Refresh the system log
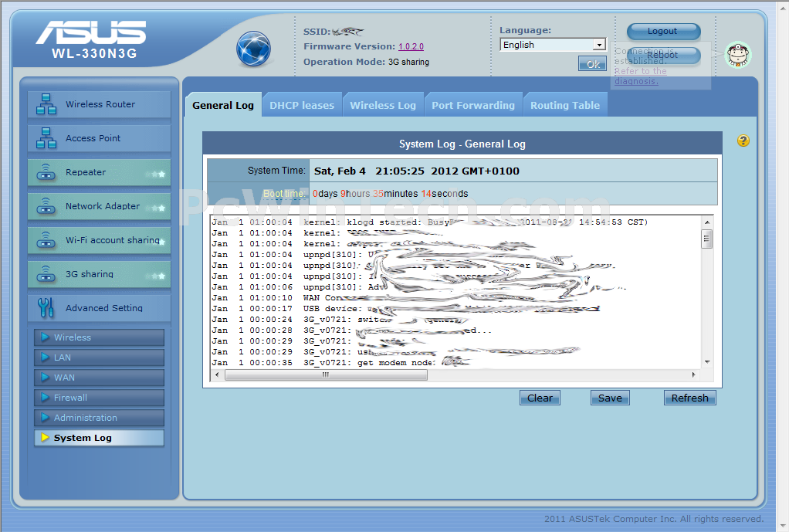Image resolution: width=789 pixels, height=532 pixels. [690, 398]
